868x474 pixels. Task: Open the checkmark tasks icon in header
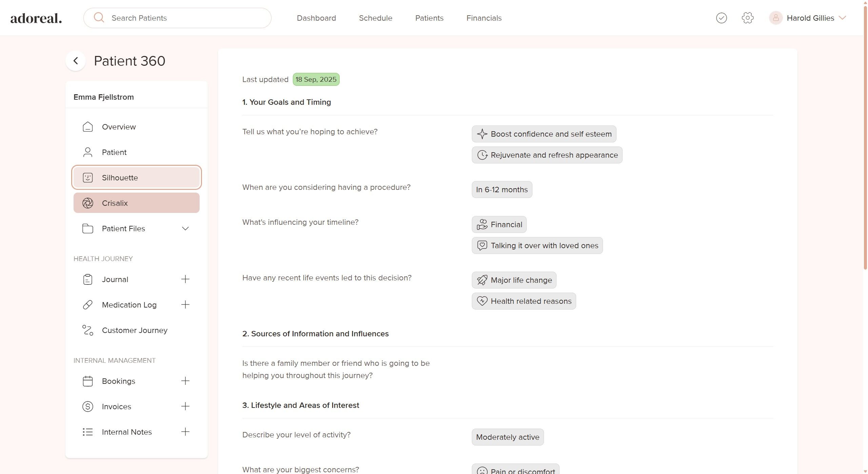coord(721,18)
